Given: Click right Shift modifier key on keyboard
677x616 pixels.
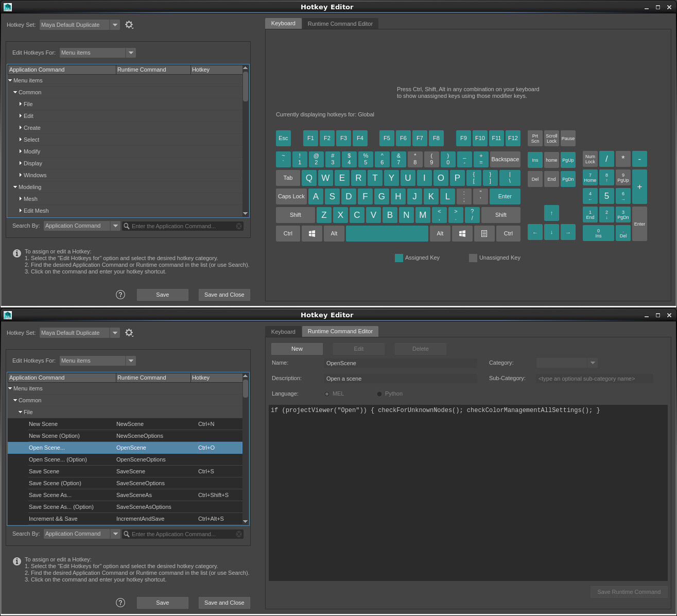Looking at the screenshot, I should pyautogui.click(x=501, y=215).
